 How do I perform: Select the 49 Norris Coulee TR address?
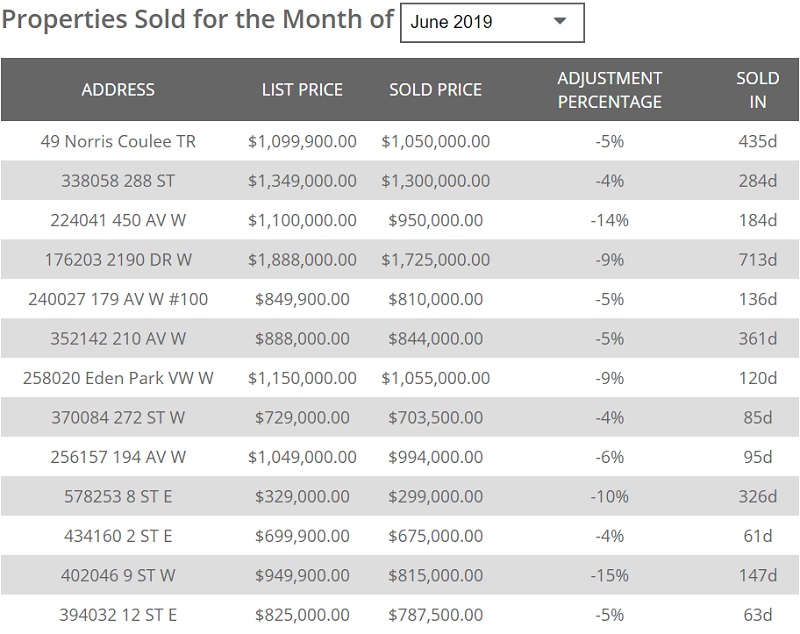118,141
